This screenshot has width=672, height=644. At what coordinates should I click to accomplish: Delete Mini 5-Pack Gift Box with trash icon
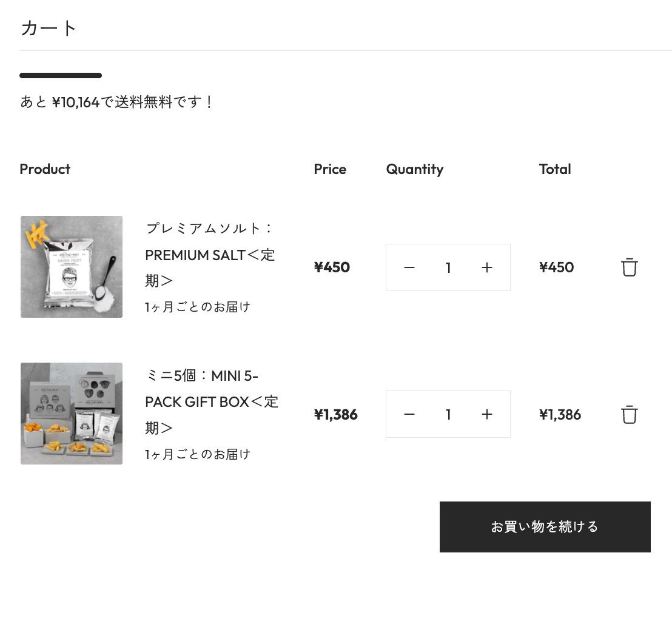coord(629,414)
